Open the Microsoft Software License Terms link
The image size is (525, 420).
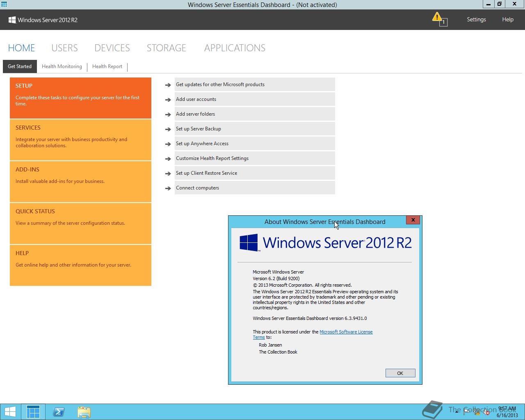click(346, 332)
